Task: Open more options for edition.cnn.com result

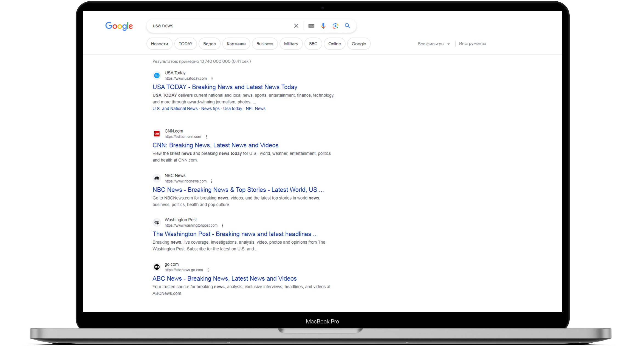Action: [206, 137]
